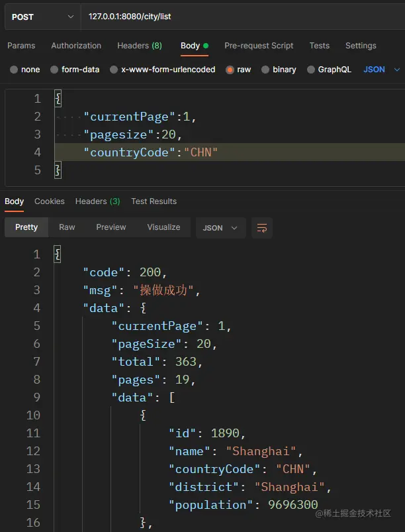Switch response view to Preview

[111, 227]
